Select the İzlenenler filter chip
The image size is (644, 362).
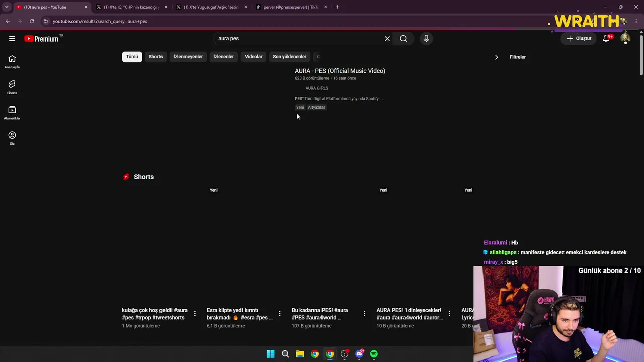[x=224, y=57]
